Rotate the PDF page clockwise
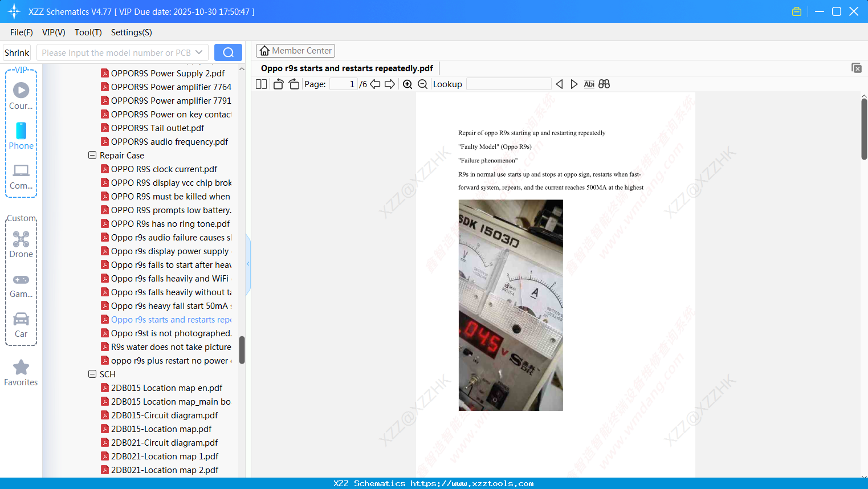The height and width of the screenshot is (489, 868). click(x=294, y=84)
